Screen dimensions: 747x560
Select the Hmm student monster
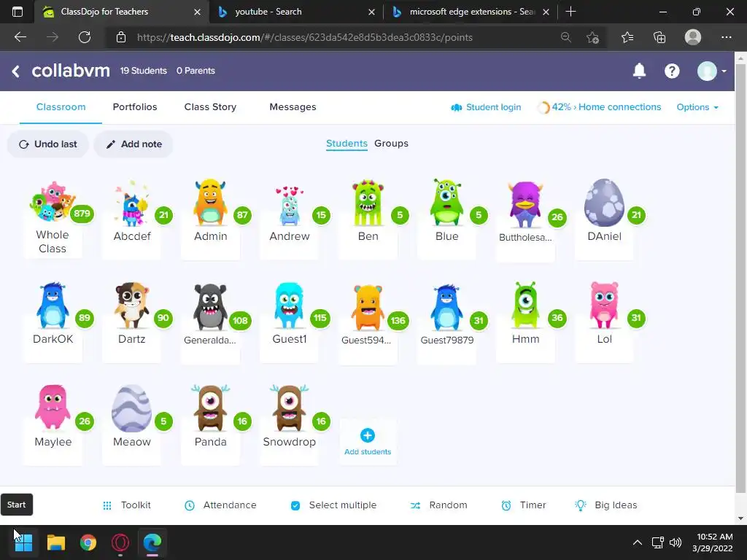click(525, 306)
